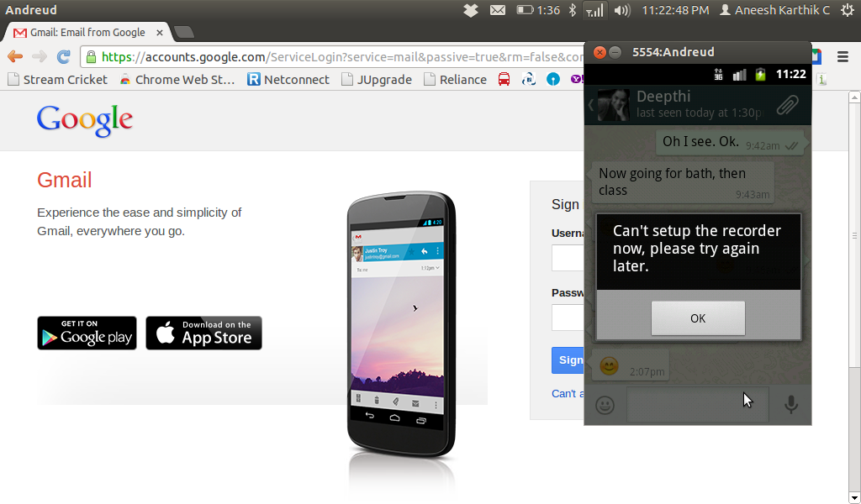Click the IRCTC train bookmark icon
861x504 pixels.
pos(528,80)
